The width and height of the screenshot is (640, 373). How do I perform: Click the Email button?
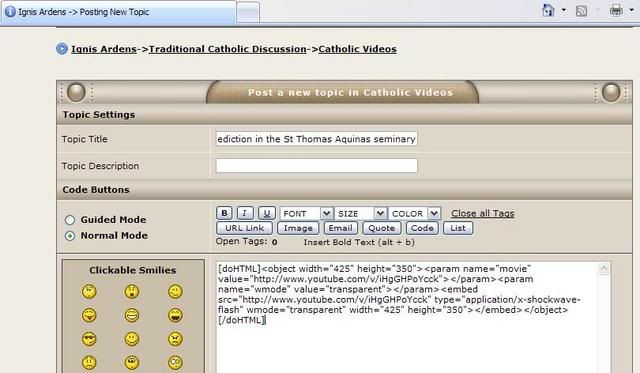click(340, 228)
